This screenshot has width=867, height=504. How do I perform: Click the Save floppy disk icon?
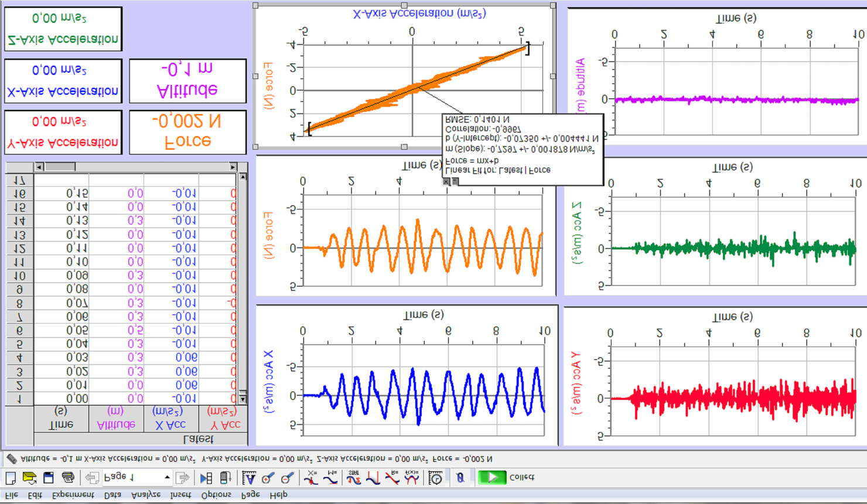click(49, 478)
